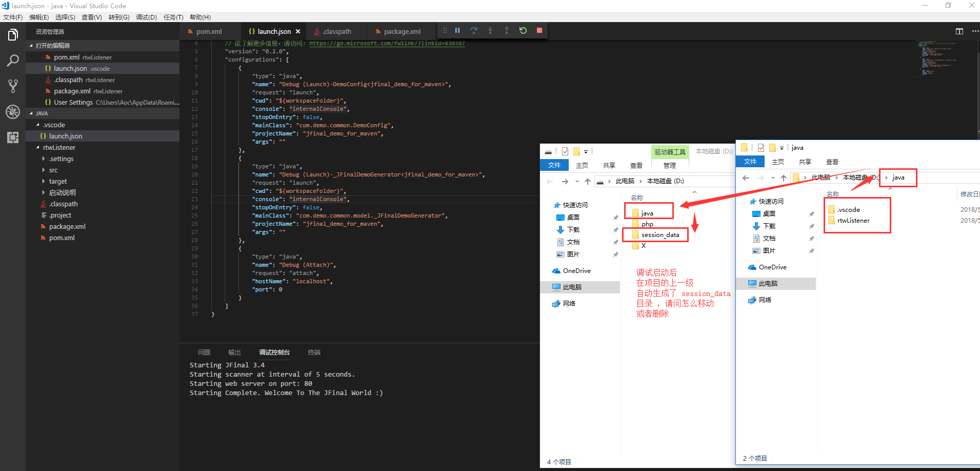Click Up arrow in the java Explorer window

[784, 178]
